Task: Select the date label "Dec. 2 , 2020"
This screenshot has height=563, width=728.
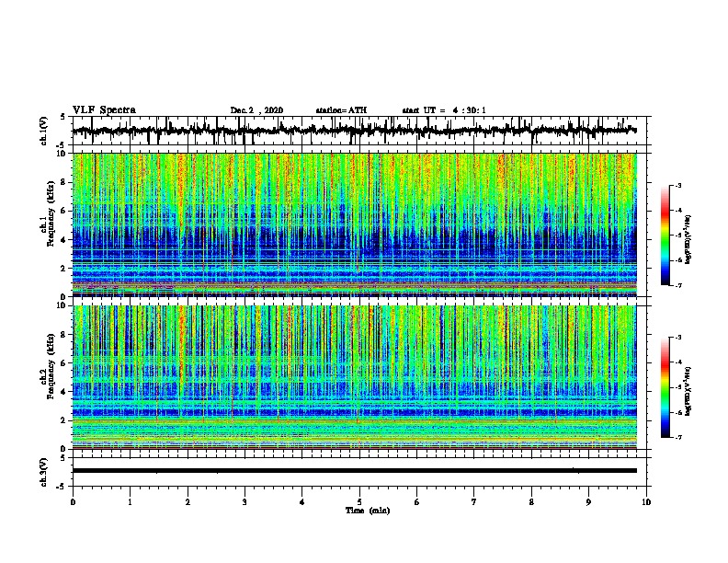Action: point(256,110)
